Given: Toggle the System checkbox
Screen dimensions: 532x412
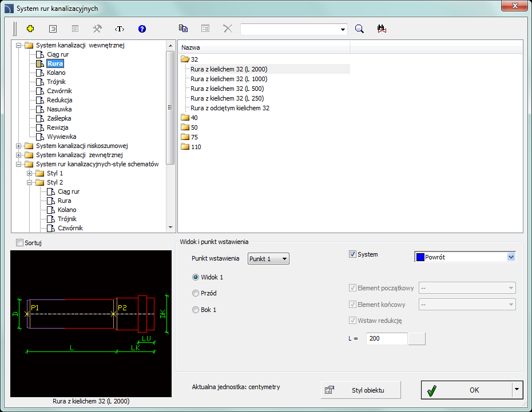Looking at the screenshot, I should (352, 254).
